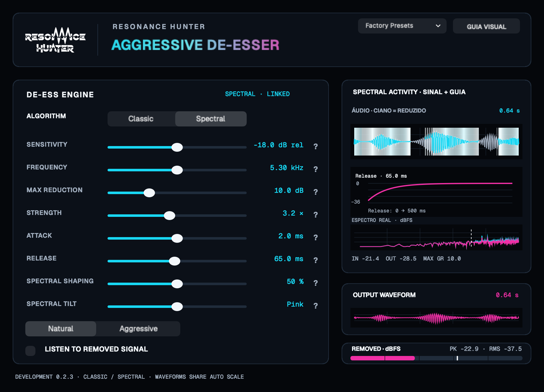Click the Frequency slider handle
Screen dimensions: 544x392
click(177, 170)
